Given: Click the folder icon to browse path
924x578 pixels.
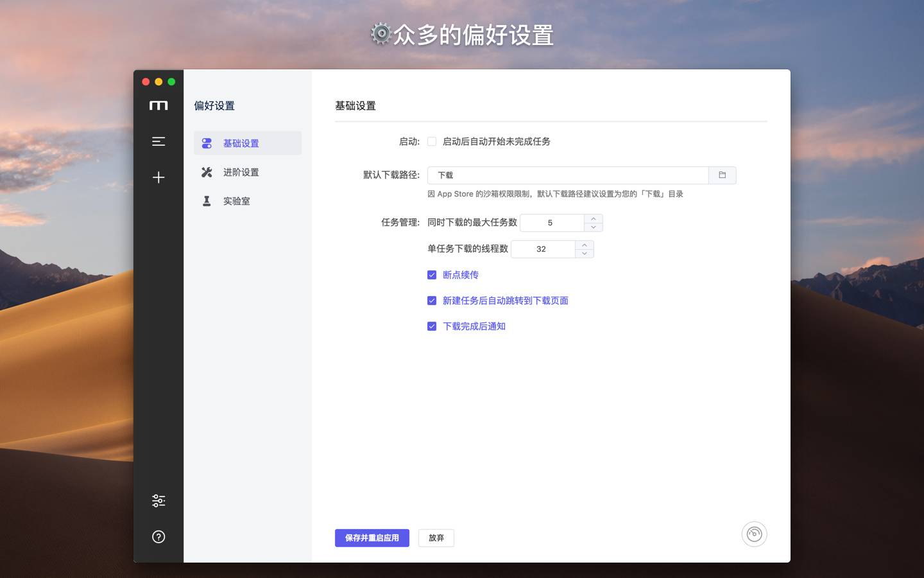Looking at the screenshot, I should (722, 175).
